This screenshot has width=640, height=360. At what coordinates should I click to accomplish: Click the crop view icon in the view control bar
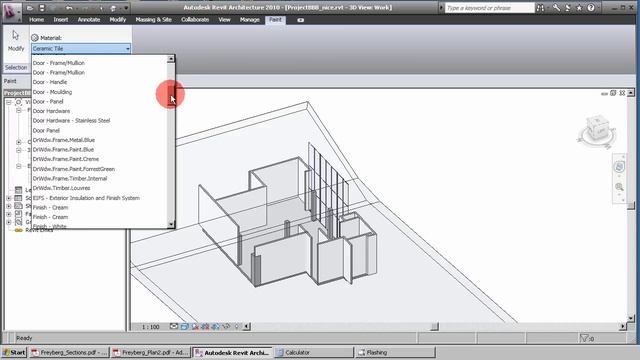click(205, 327)
